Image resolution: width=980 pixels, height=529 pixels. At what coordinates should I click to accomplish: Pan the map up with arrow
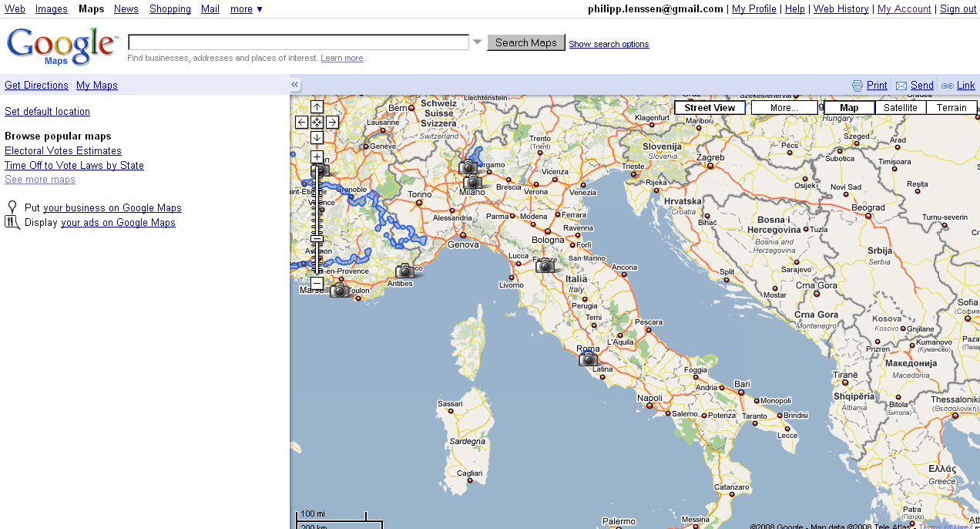coord(317,107)
